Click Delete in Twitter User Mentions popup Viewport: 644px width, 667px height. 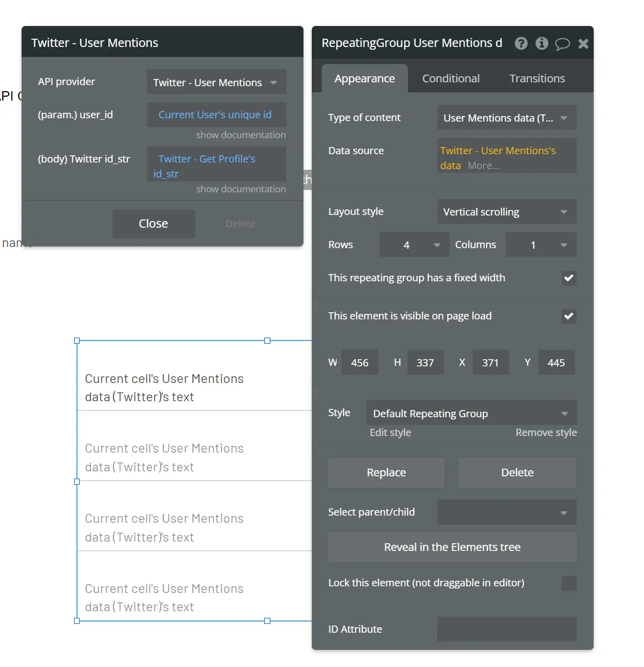[240, 224]
